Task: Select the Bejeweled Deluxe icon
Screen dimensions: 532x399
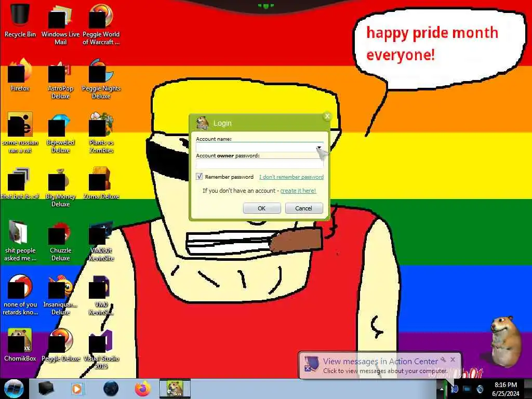Action: (x=60, y=132)
